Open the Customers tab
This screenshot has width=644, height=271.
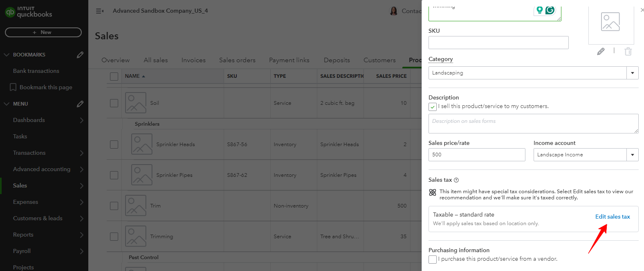coord(379,60)
